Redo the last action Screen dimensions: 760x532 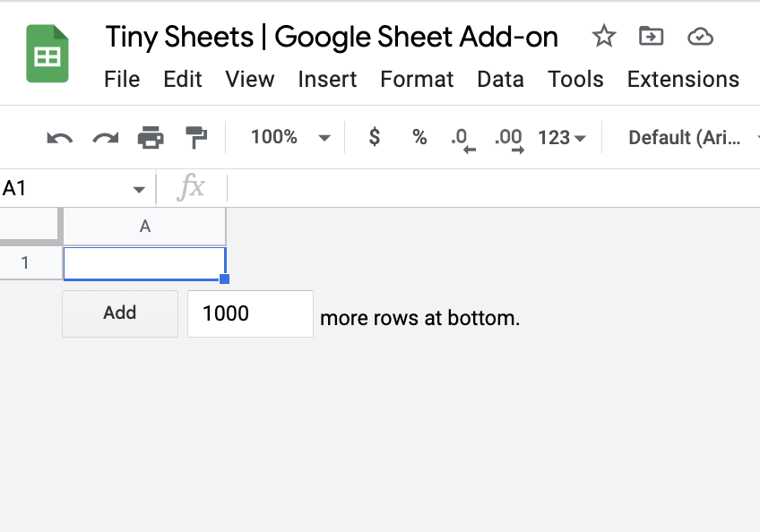click(106, 138)
